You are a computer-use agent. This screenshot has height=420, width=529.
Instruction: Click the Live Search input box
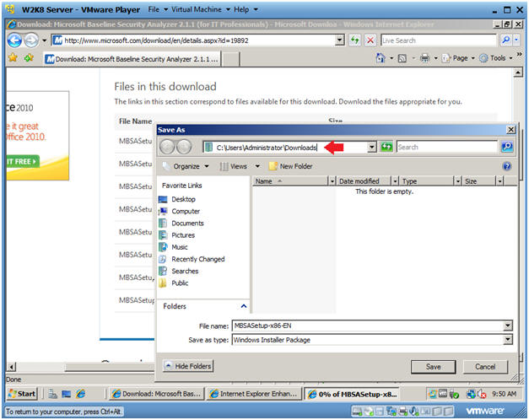tap(439, 40)
